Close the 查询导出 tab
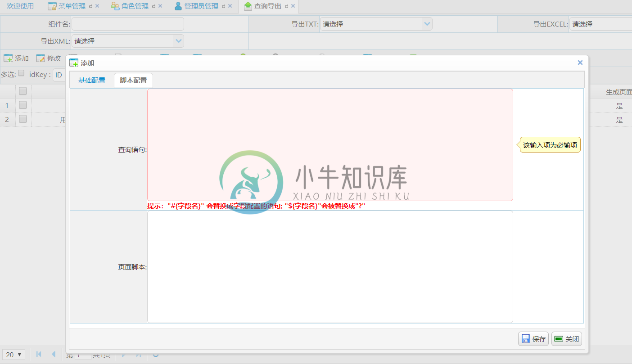Image resolution: width=632 pixels, height=364 pixels. [293, 6]
